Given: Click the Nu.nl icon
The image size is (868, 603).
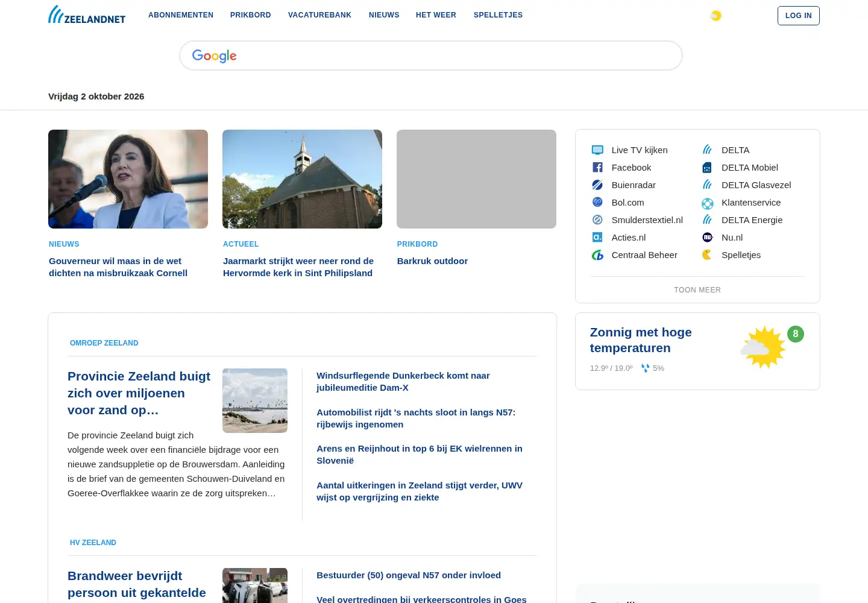Looking at the screenshot, I should pyautogui.click(x=708, y=238).
